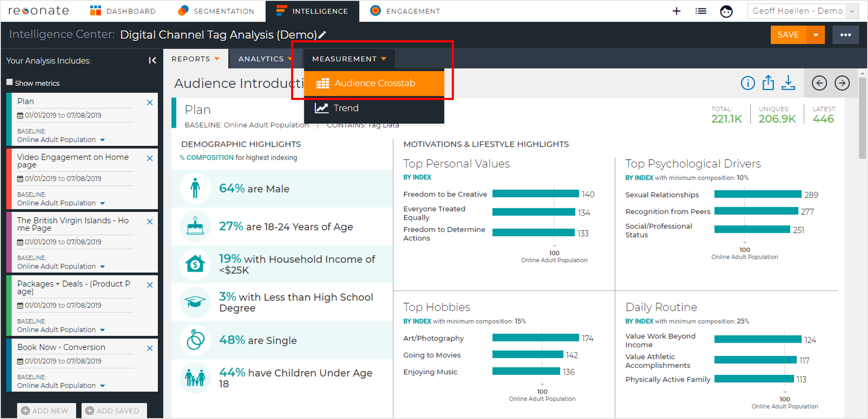The height and width of the screenshot is (419, 868).
Task: Open the ANALYTICS dropdown menu
Action: 265,59
